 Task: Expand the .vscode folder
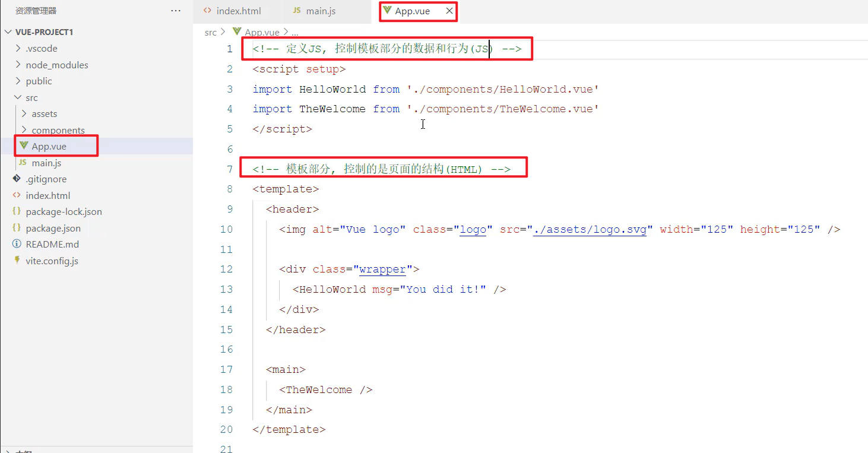(x=19, y=48)
